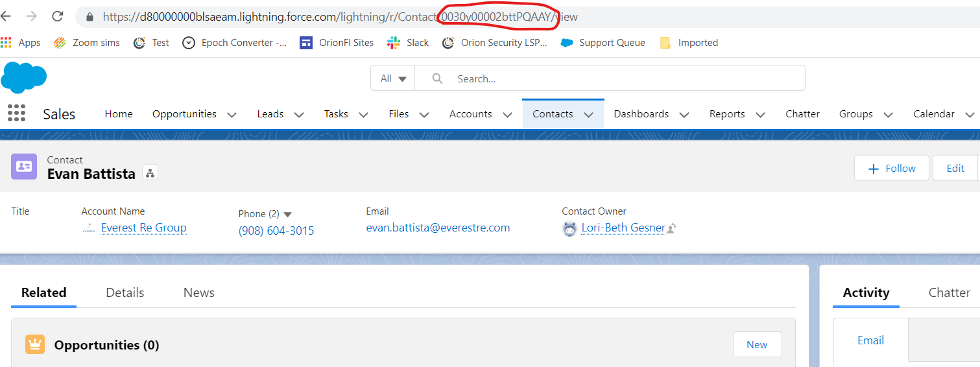The image size is (980, 367).
Task: Click the browser back arrow
Action: tap(6, 16)
